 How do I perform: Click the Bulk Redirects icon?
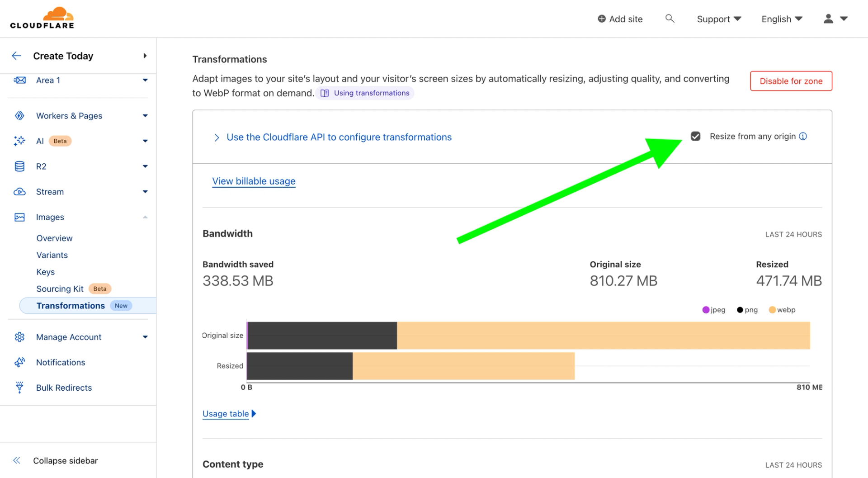pyautogui.click(x=19, y=388)
